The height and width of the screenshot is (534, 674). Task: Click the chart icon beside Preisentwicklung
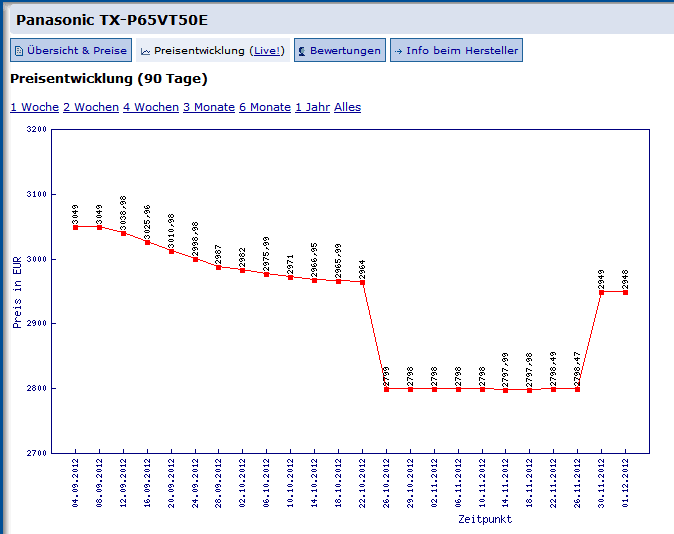tap(146, 52)
